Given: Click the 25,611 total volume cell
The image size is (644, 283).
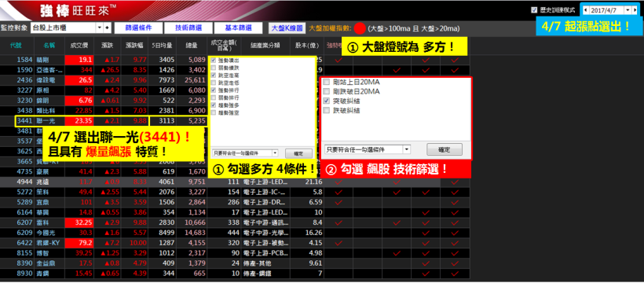Looking at the screenshot, I should (192, 80).
